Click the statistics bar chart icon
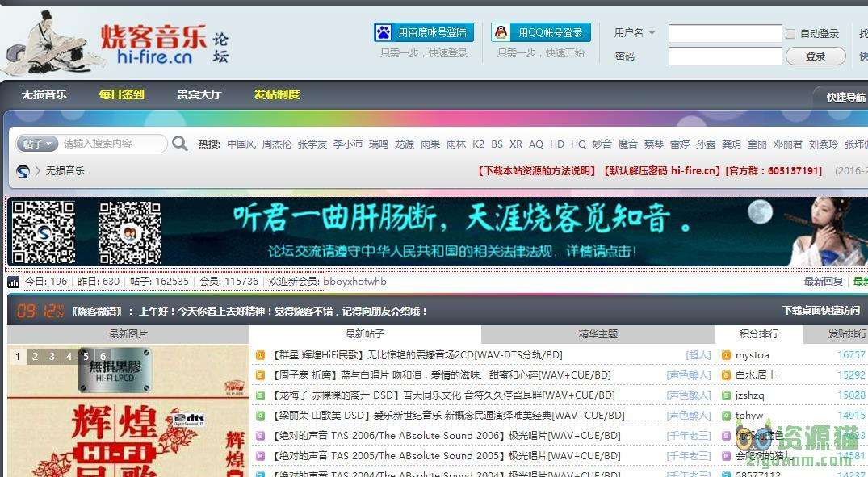The width and height of the screenshot is (868, 477). pyautogui.click(x=13, y=282)
